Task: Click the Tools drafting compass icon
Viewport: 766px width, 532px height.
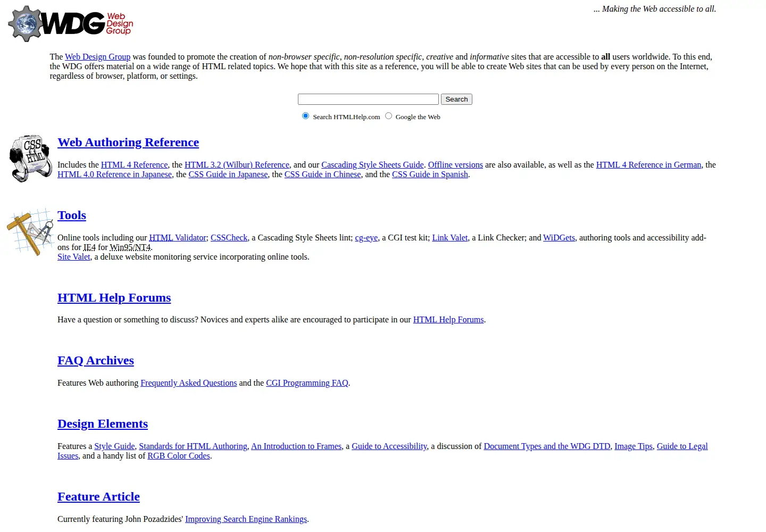Action: tap(30, 232)
